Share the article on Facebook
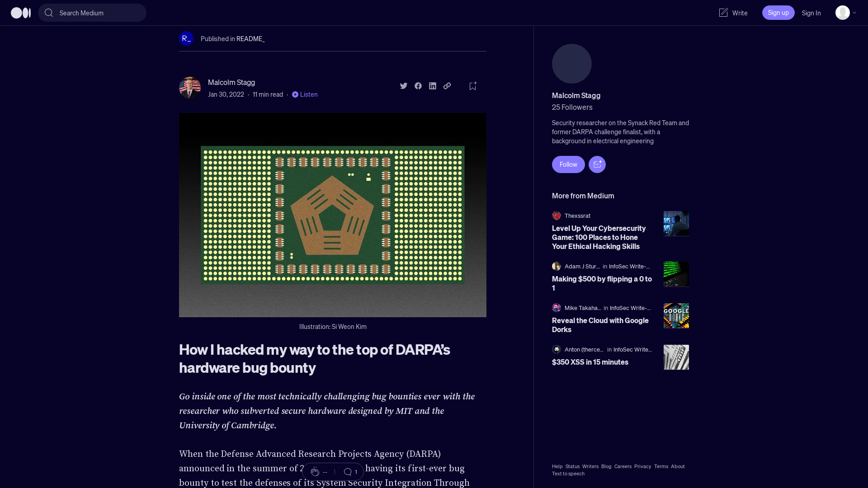 coord(418,86)
